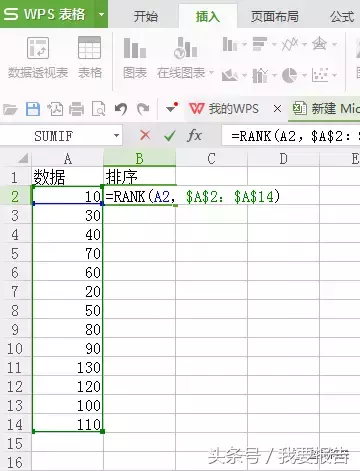
Task: Switch to the 开始 ribbon tab
Action: pos(146,16)
